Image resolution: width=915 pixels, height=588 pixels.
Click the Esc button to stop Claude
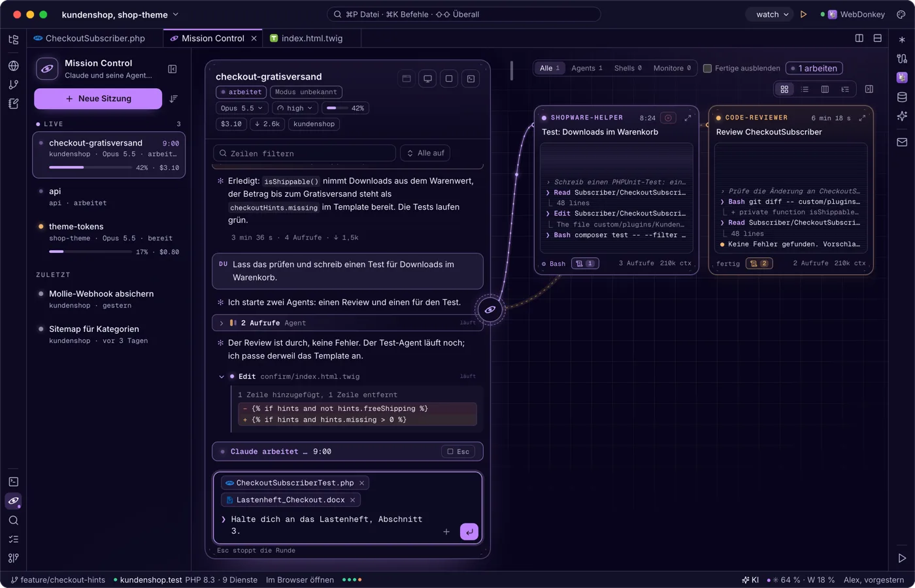click(x=457, y=451)
